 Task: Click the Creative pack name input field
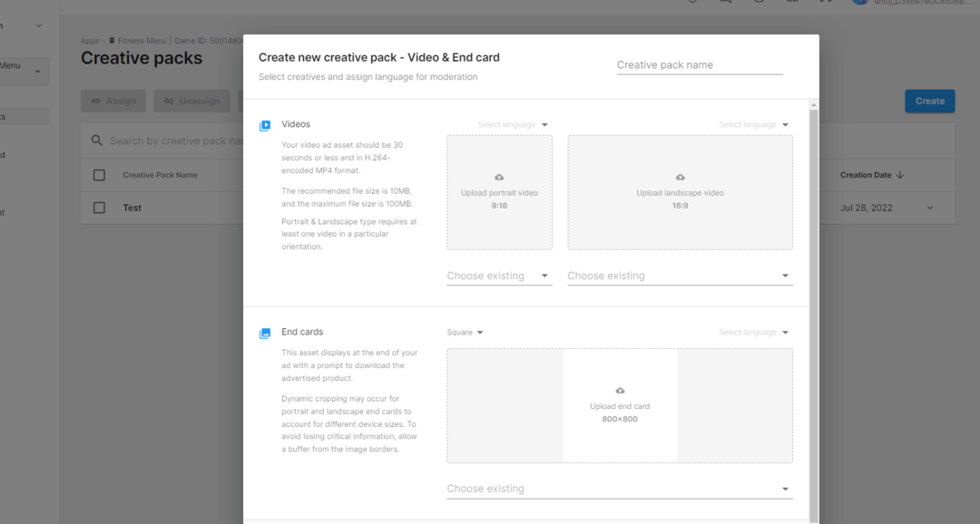[x=700, y=65]
